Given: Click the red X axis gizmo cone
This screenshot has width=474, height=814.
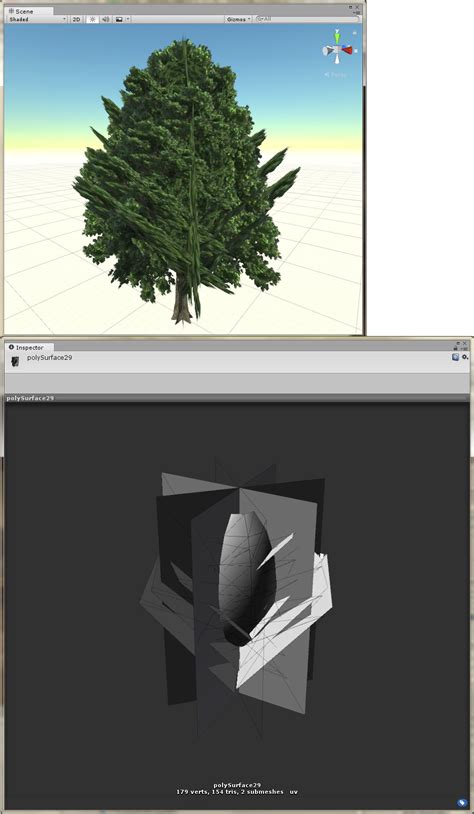Looking at the screenshot, I should pyautogui.click(x=348, y=50).
